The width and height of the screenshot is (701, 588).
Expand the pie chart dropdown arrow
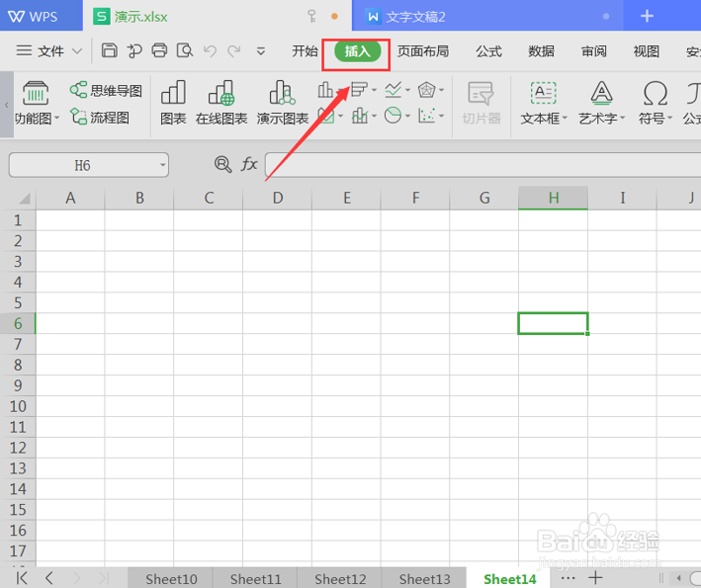point(407,117)
